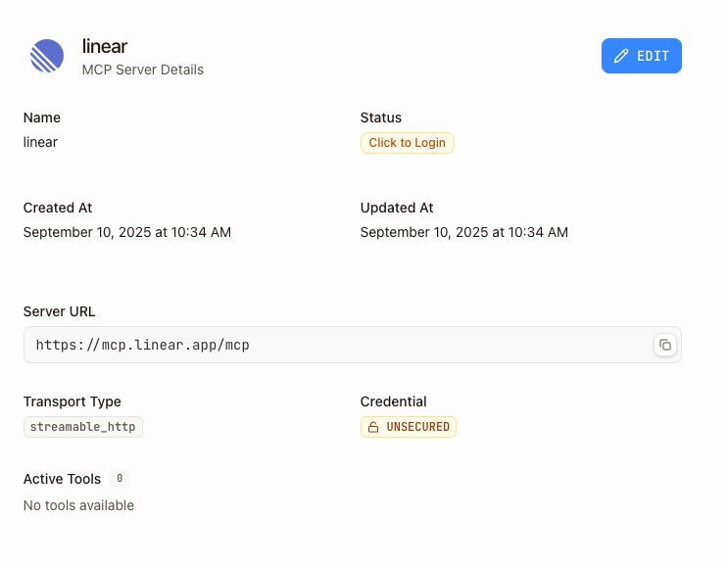Click the Status field label
The image size is (728, 565).
[x=381, y=118]
